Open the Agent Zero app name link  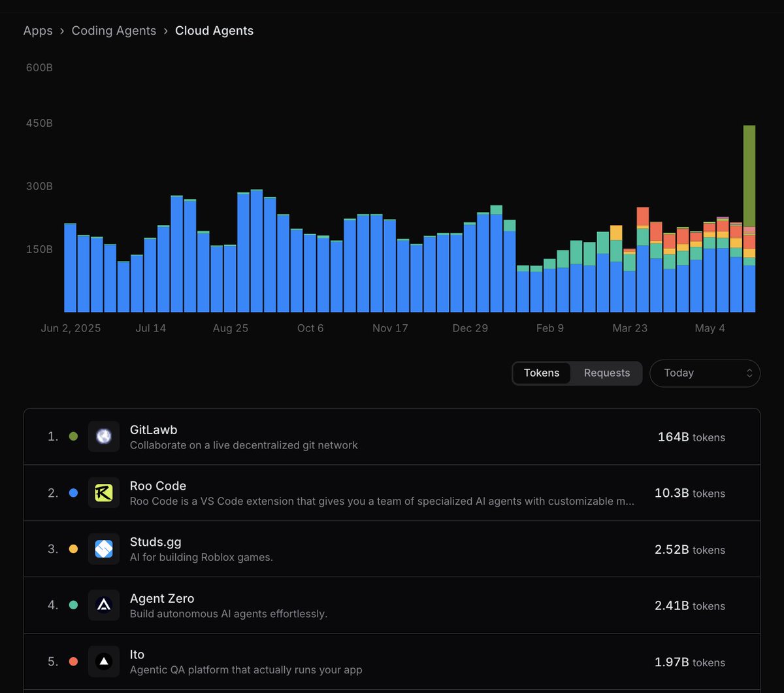(162, 598)
